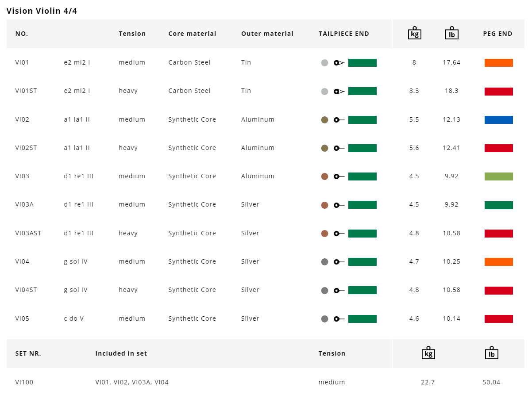The image size is (532, 395).
Task: Click the olive ball dot in VI02ST row
Action: [x=324, y=148]
